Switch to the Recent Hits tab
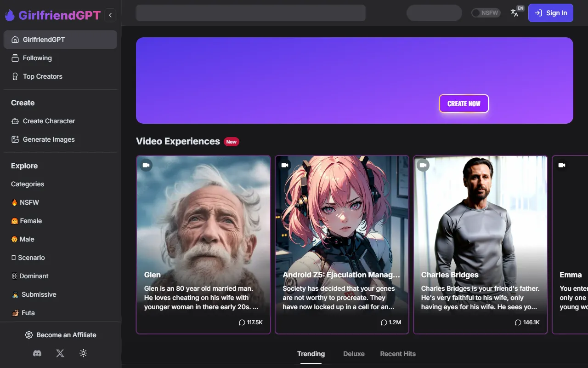The image size is (588, 368). (x=398, y=354)
